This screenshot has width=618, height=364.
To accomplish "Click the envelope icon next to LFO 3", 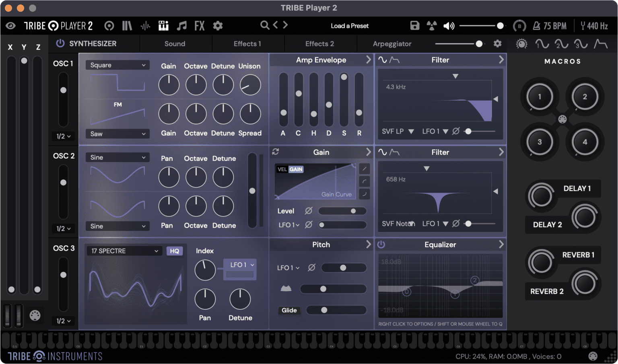I will [x=601, y=43].
